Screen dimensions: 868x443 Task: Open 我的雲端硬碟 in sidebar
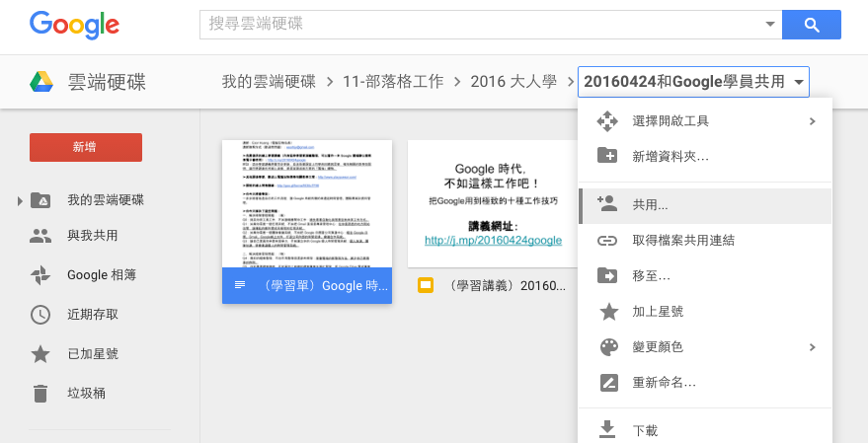[106, 200]
